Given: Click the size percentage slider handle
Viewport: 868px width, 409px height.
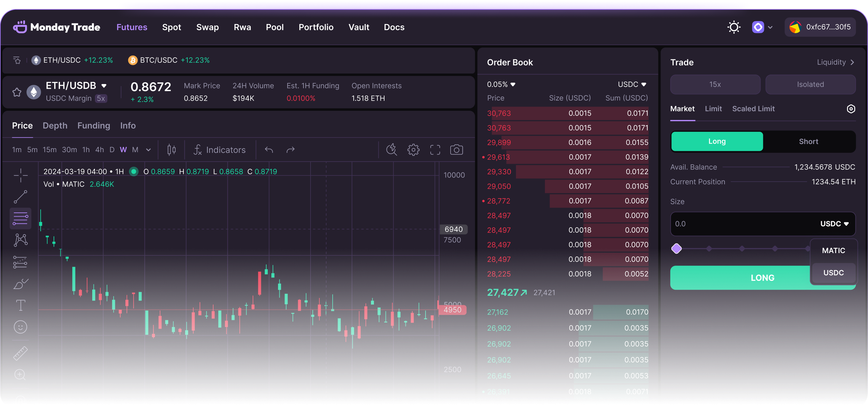Looking at the screenshot, I should point(676,249).
